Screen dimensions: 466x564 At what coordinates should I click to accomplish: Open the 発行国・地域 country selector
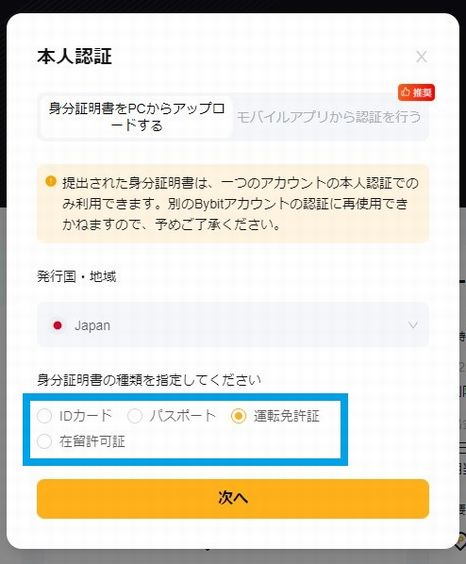point(233,325)
